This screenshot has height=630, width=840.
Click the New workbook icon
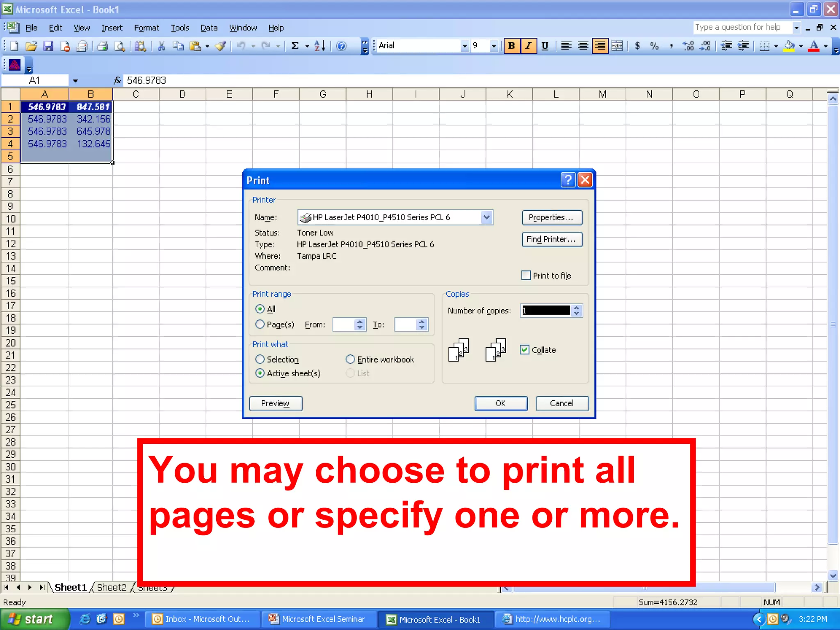click(x=14, y=46)
